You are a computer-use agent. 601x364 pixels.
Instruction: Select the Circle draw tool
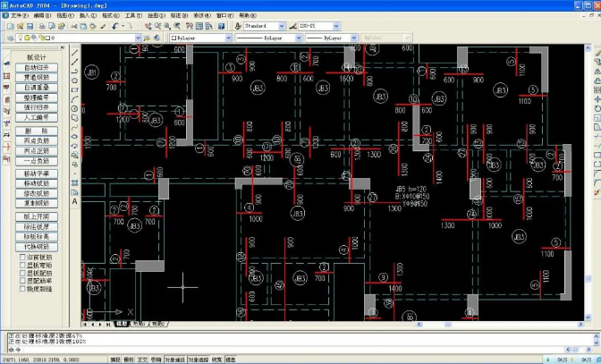click(x=75, y=109)
